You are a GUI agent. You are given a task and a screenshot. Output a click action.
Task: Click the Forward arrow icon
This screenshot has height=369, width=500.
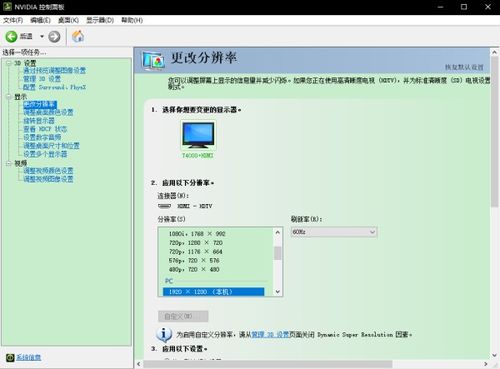click(54, 36)
